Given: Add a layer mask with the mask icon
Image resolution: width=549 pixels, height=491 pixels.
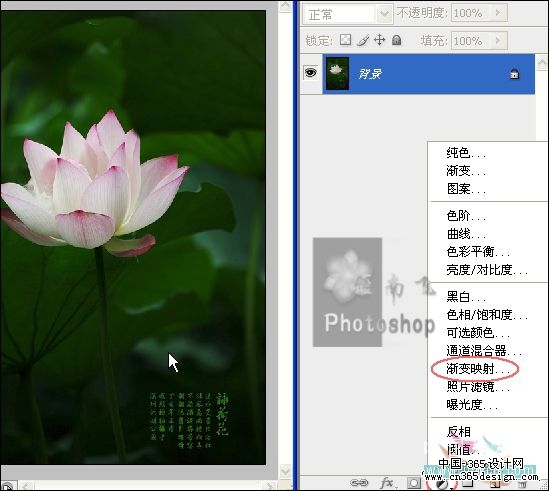Looking at the screenshot, I should pos(414,483).
